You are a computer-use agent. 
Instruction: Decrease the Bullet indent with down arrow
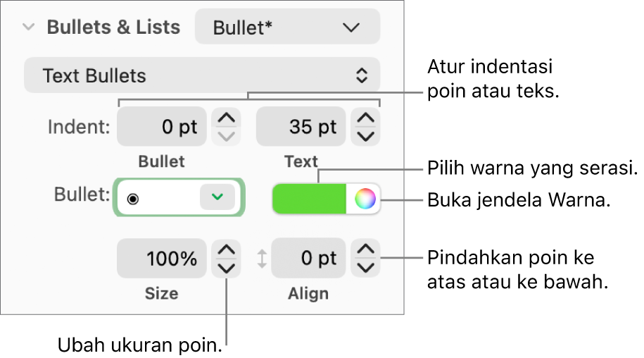click(226, 135)
